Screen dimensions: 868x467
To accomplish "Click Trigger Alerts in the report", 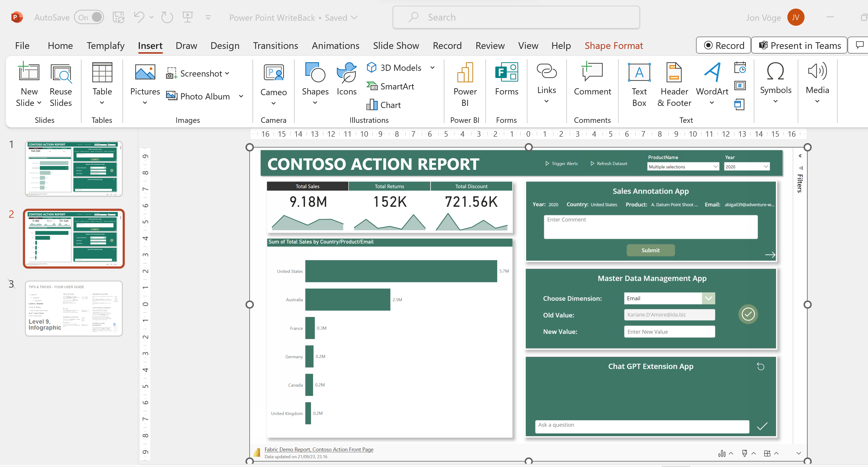I will pyautogui.click(x=561, y=163).
